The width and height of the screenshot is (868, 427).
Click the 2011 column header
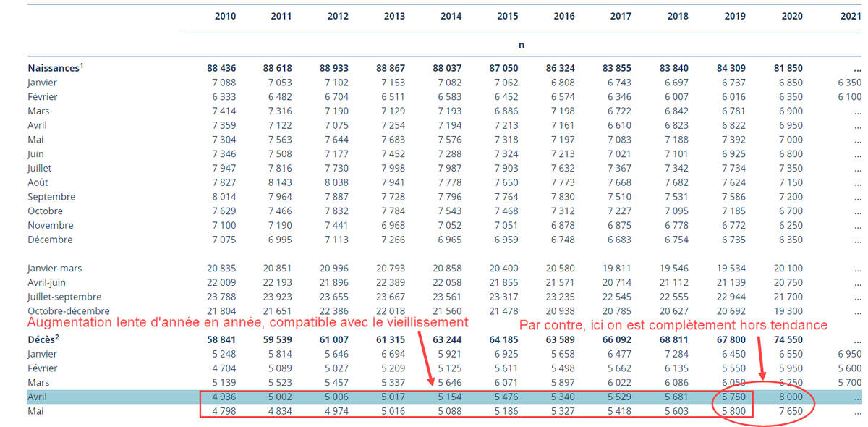point(281,16)
